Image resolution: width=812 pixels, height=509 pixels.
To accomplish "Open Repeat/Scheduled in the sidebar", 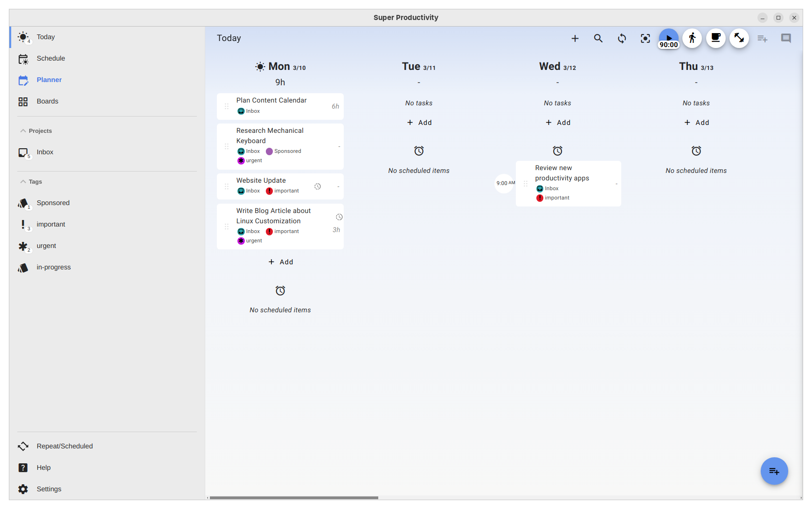I will 107,446.
